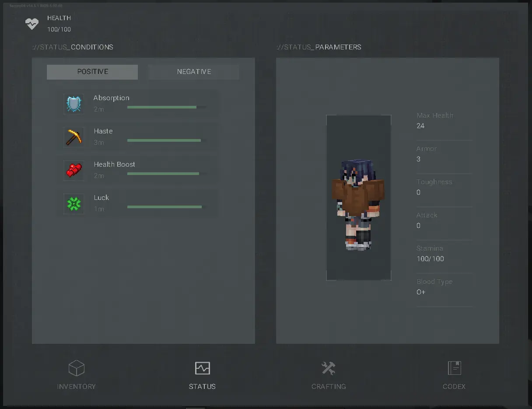Click the Health Boost hearts icon
This screenshot has width=532, height=409.
(74, 171)
